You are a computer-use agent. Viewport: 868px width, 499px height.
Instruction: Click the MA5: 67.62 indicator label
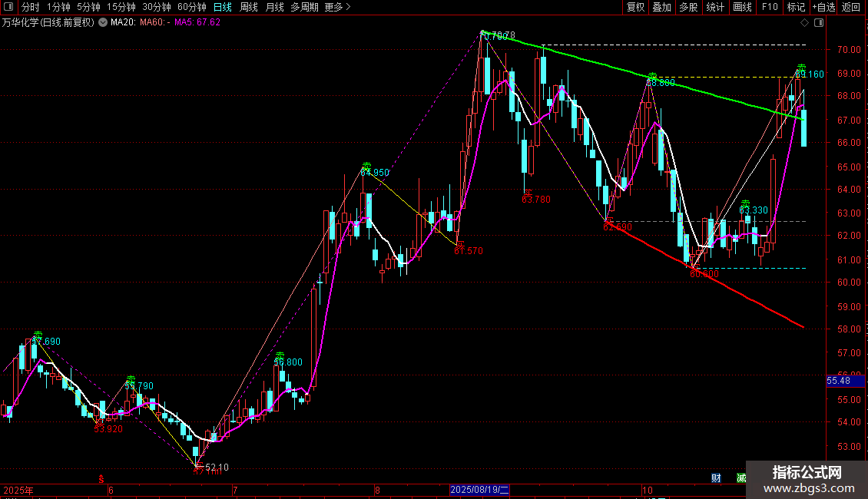pyautogui.click(x=197, y=23)
